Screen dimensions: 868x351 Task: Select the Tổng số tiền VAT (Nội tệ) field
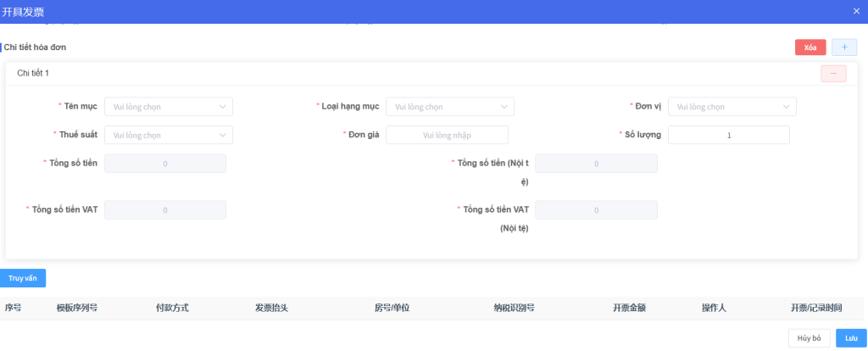point(596,209)
